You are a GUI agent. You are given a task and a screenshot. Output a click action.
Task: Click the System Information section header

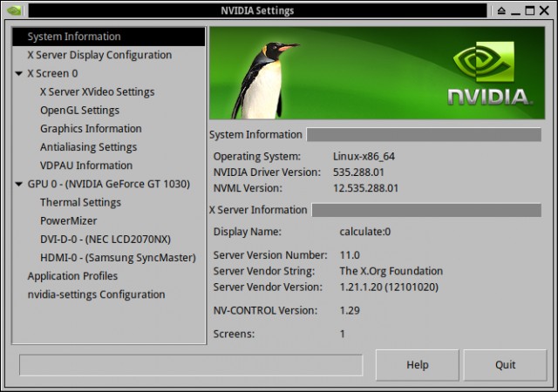point(255,135)
